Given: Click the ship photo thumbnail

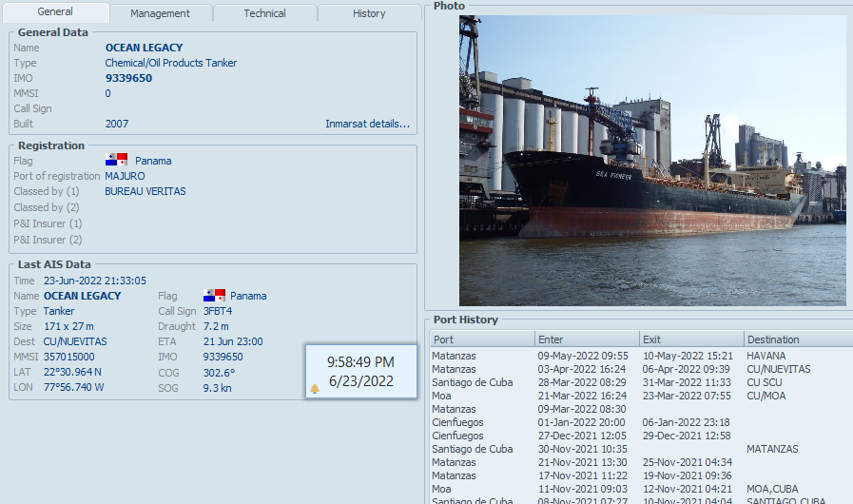Looking at the screenshot, I should pos(652,161).
